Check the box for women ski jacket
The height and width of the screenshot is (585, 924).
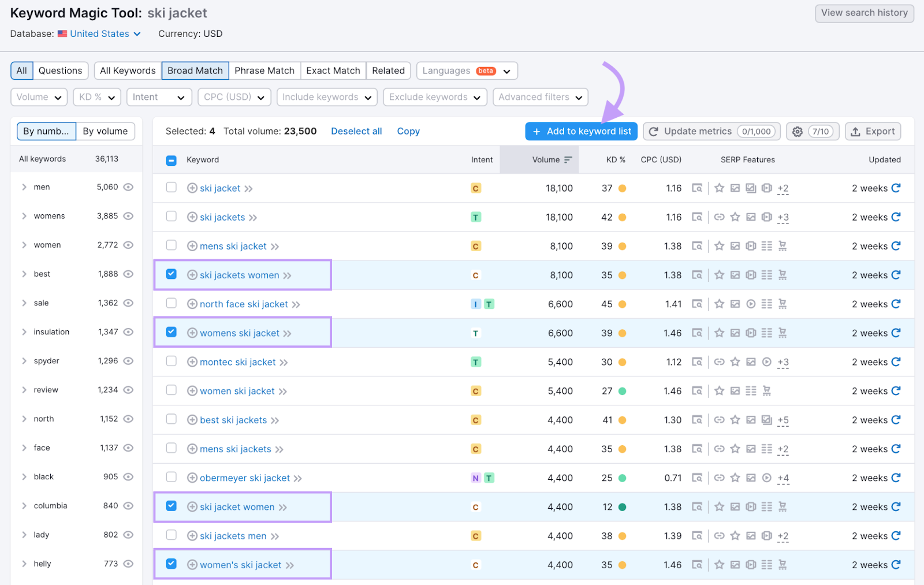(172, 390)
